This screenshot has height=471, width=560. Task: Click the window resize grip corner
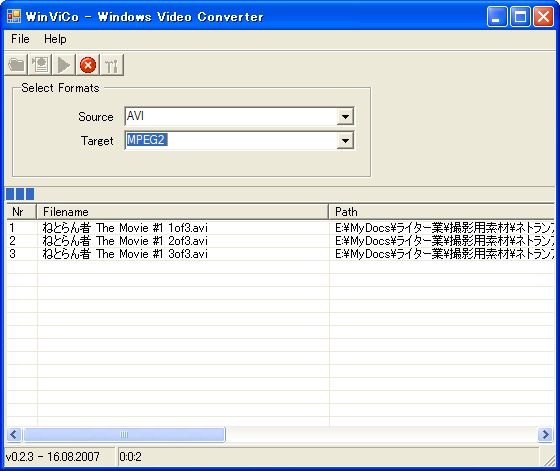click(549, 460)
